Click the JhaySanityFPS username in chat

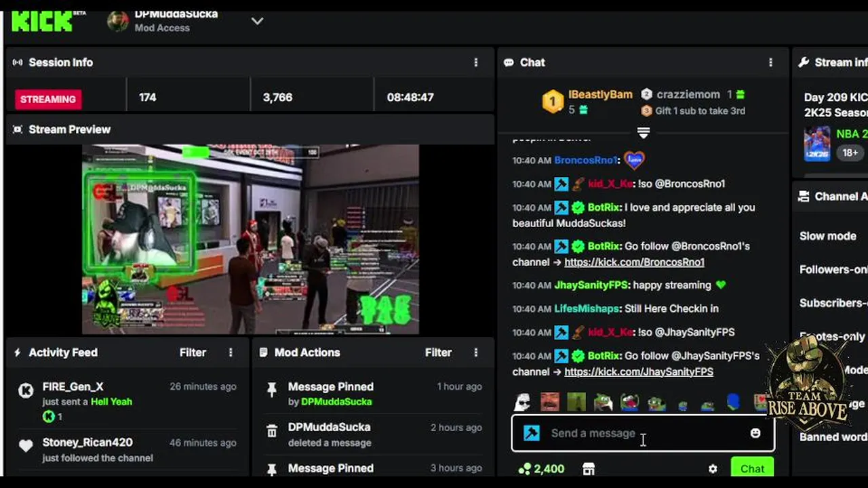[x=592, y=285]
